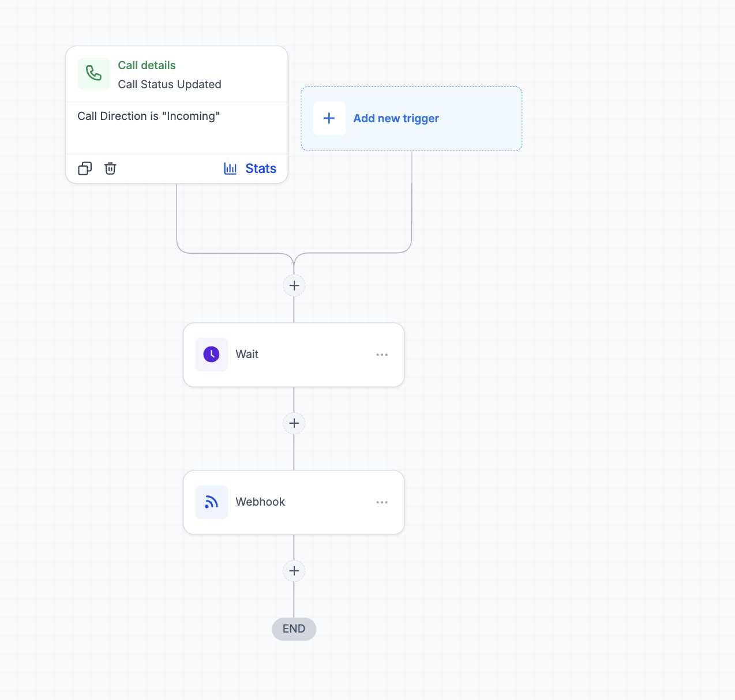The height and width of the screenshot is (700, 735).
Task: Delete the Call details trigger
Action: tap(110, 168)
